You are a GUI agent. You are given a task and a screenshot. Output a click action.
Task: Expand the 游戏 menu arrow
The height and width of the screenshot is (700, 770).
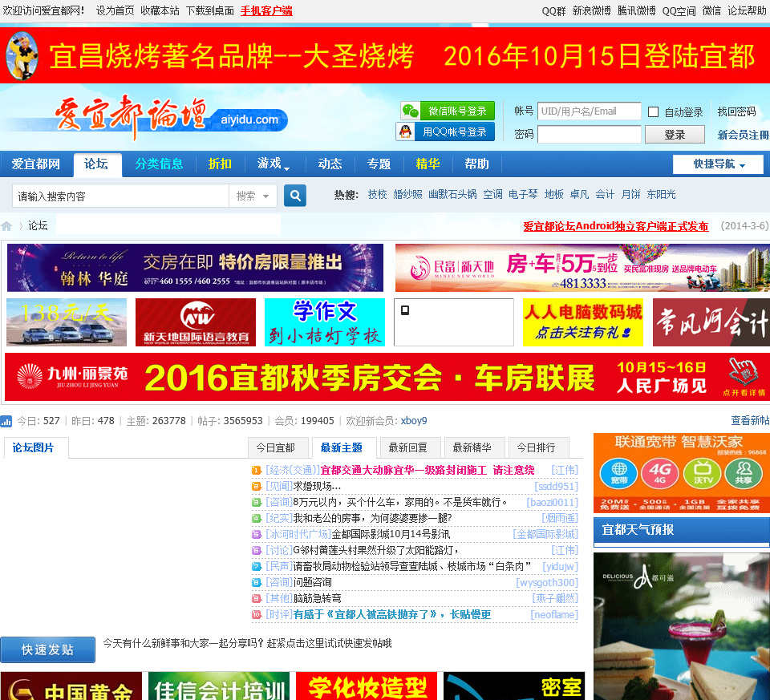[287, 168]
